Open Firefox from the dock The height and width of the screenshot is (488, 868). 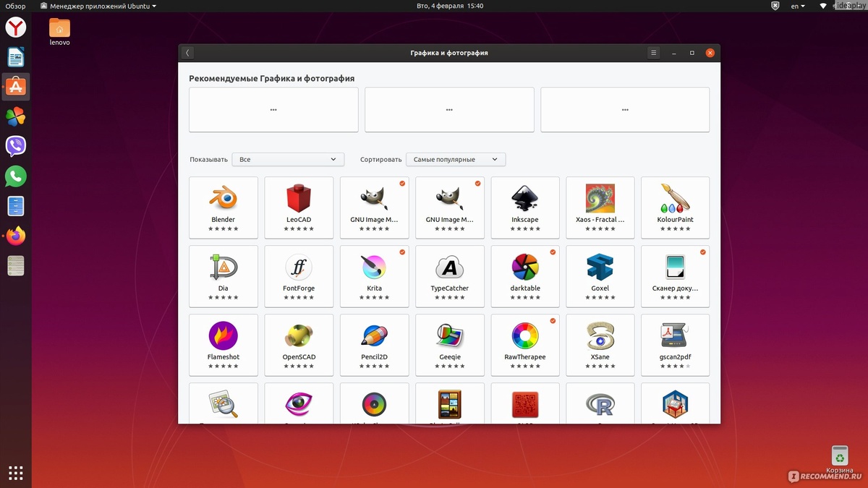pyautogui.click(x=16, y=236)
